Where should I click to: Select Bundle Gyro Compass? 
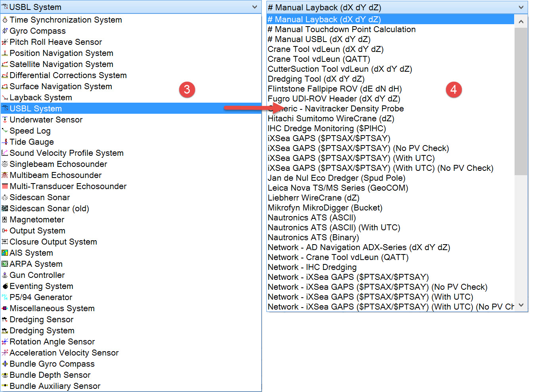pos(131,364)
